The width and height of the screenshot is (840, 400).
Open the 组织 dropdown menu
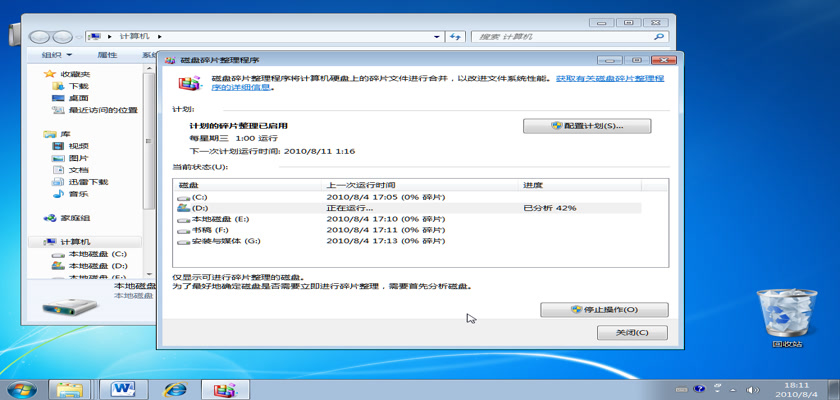(57, 56)
